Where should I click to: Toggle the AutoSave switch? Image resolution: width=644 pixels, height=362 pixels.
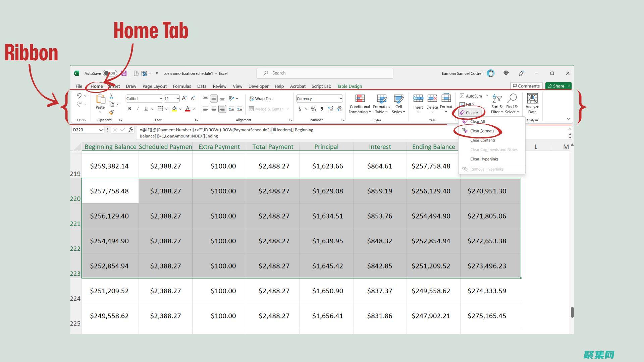[110, 73]
